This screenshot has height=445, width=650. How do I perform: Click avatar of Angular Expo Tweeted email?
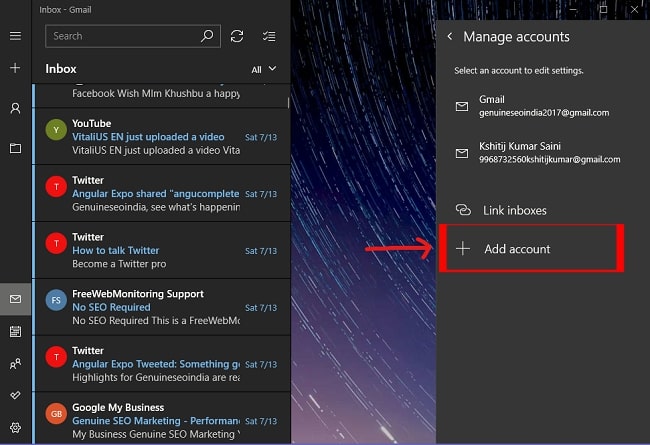click(56, 357)
